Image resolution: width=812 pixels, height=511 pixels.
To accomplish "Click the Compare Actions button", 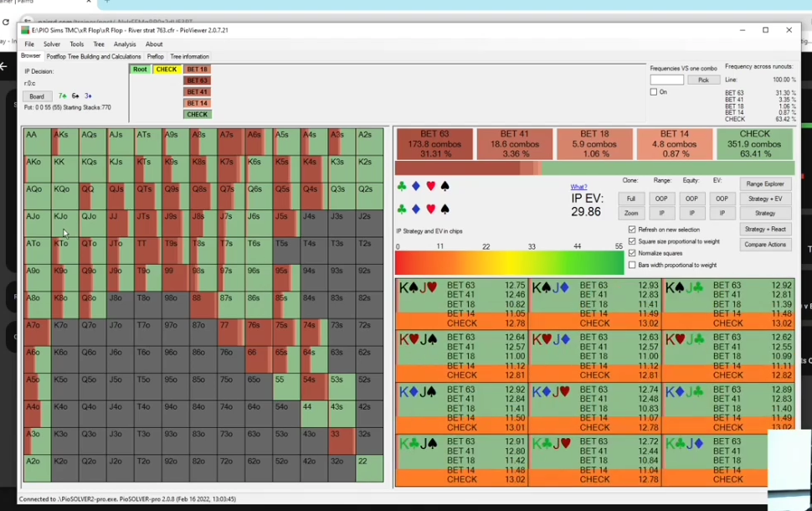I will pos(765,244).
